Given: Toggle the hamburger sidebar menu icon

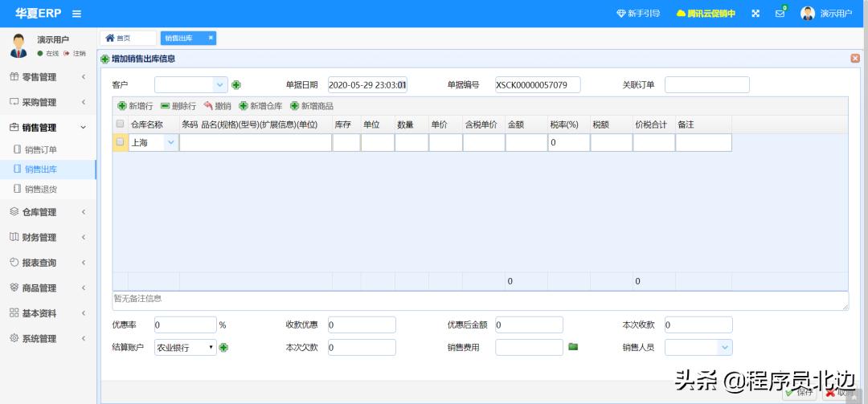Looking at the screenshot, I should (76, 14).
